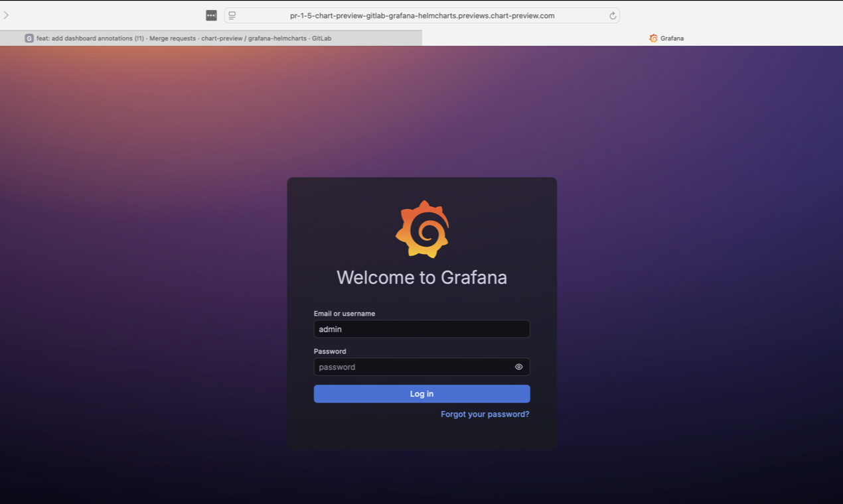Reload page with the refresh icon
The height and width of the screenshot is (504, 843).
[613, 15]
